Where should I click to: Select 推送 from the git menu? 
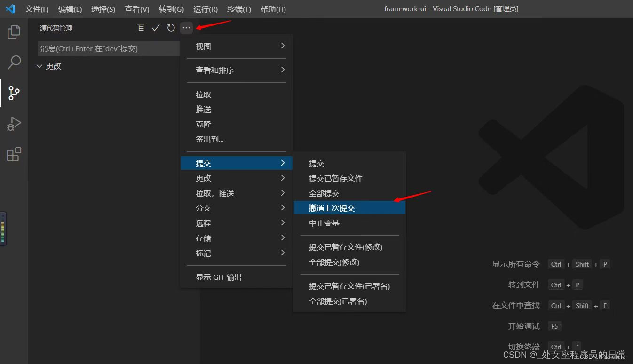237,109
